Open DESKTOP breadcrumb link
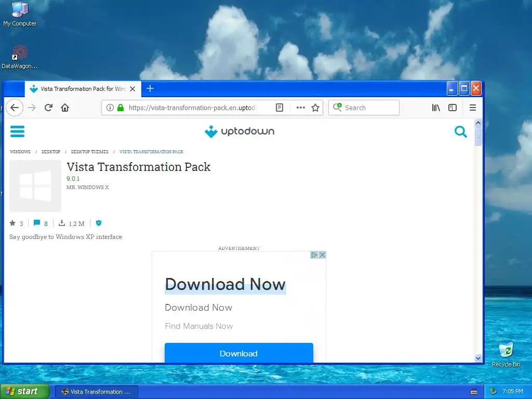The height and width of the screenshot is (399, 532). (x=51, y=152)
